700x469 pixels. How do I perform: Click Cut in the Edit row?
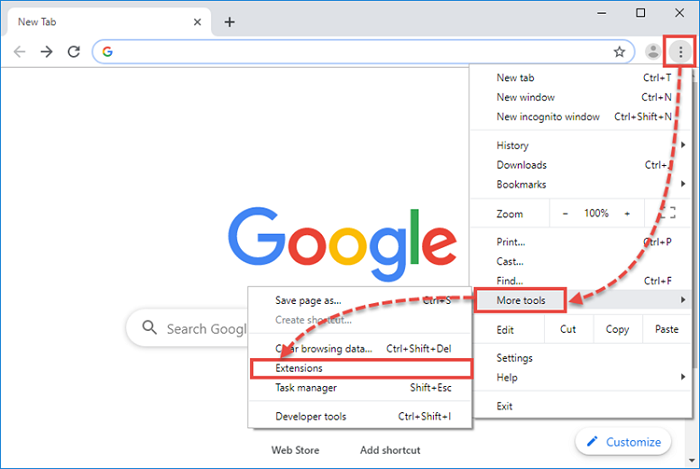568,329
